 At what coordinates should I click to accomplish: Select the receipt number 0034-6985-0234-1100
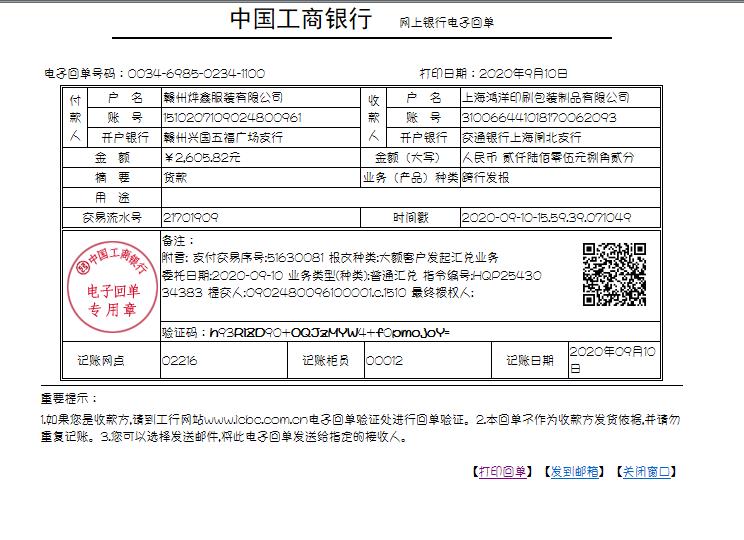196,74
